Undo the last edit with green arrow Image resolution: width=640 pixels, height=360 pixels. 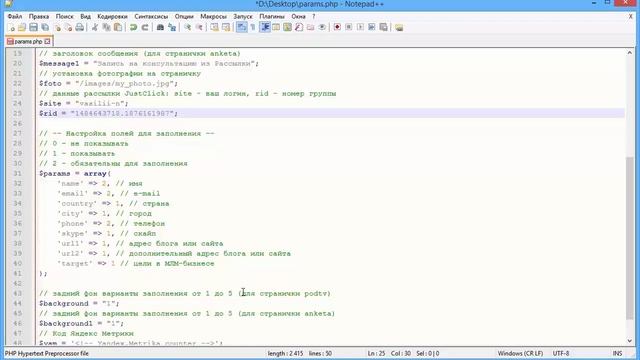[x=133, y=27]
